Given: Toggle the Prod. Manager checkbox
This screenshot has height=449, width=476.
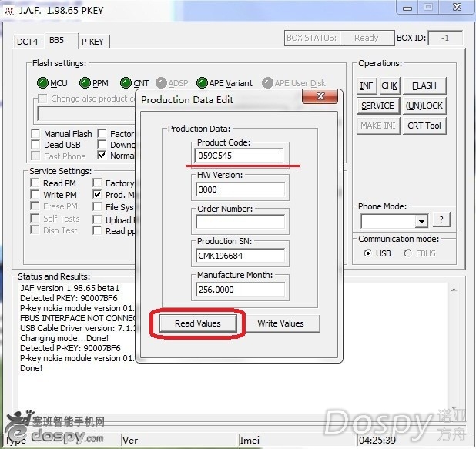Looking at the screenshot, I should [97, 195].
